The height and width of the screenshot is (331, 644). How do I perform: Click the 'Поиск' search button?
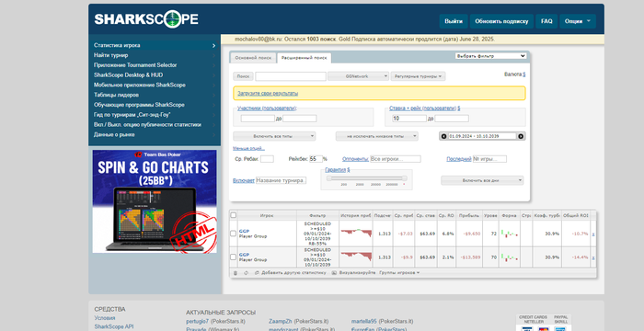tap(243, 76)
